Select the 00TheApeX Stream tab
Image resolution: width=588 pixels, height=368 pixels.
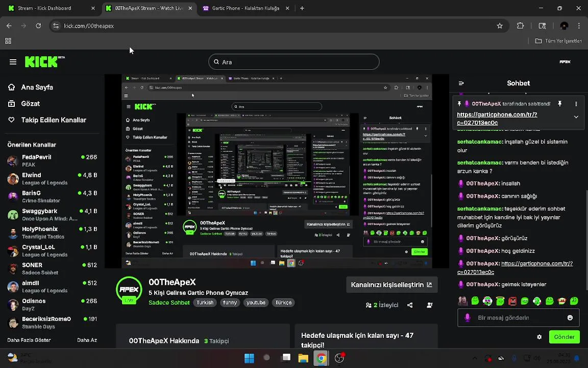149,8
